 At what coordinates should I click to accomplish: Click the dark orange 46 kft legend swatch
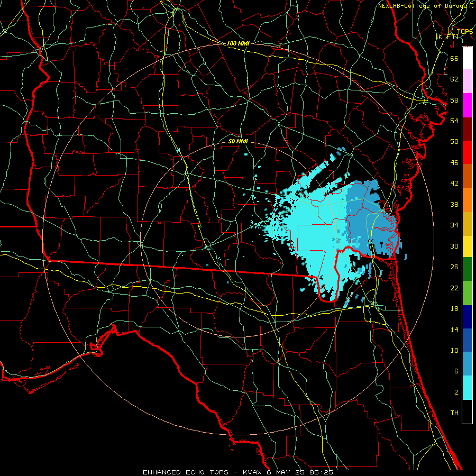(467, 176)
